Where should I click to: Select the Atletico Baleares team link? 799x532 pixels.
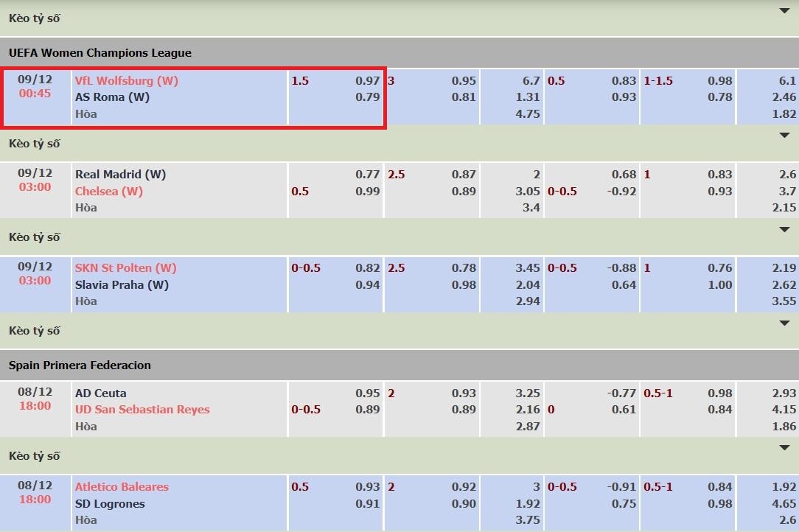click(x=122, y=486)
